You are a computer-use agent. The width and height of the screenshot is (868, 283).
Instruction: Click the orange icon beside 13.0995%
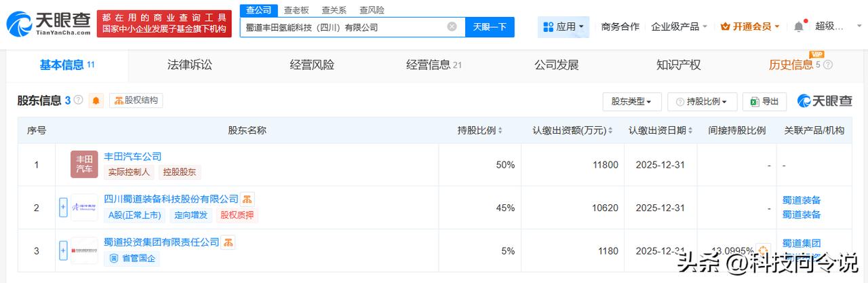pyautogui.click(x=764, y=250)
